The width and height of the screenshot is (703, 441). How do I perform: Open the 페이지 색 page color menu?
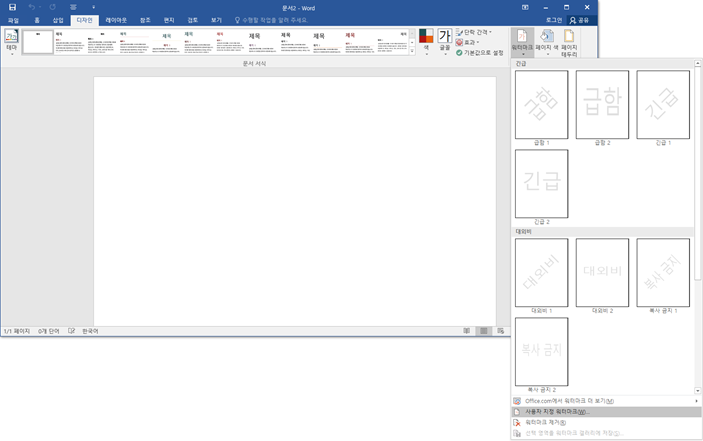(547, 43)
